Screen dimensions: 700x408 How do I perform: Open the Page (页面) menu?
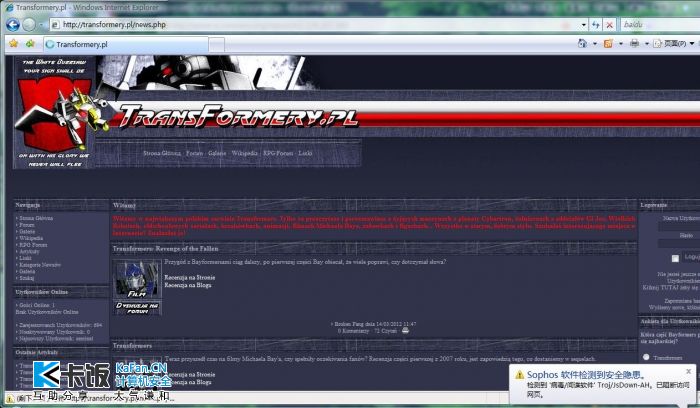click(x=674, y=43)
